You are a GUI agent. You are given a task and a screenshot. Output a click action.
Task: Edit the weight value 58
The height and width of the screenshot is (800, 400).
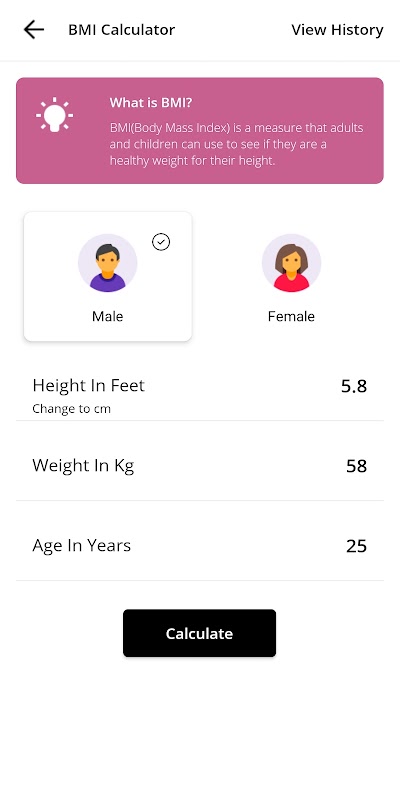357,466
